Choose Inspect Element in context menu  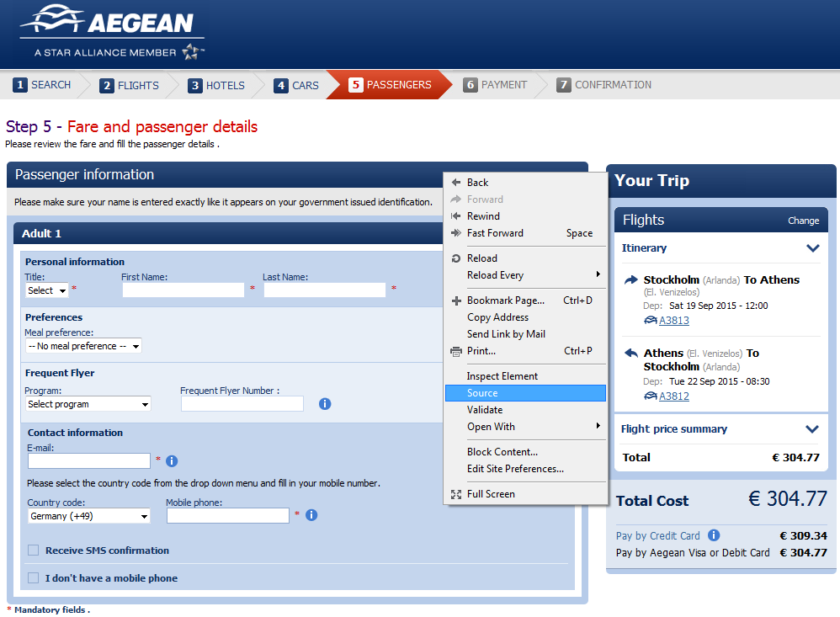pyautogui.click(x=502, y=376)
